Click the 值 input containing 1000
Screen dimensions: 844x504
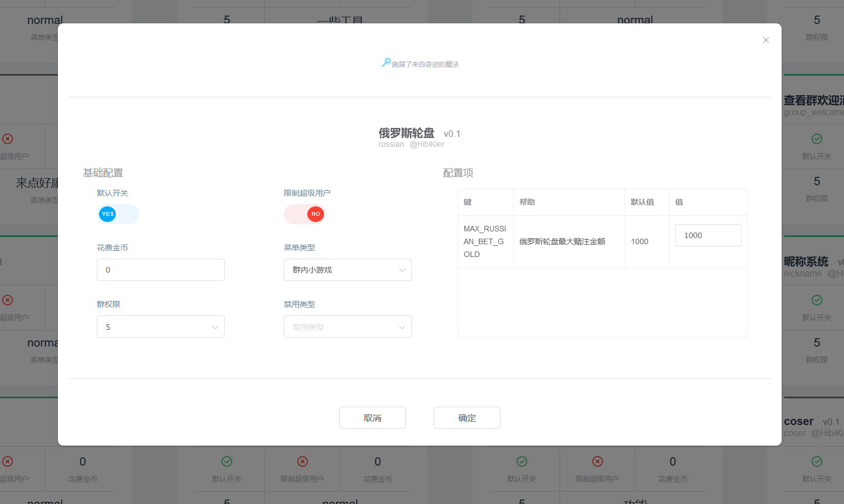(708, 235)
